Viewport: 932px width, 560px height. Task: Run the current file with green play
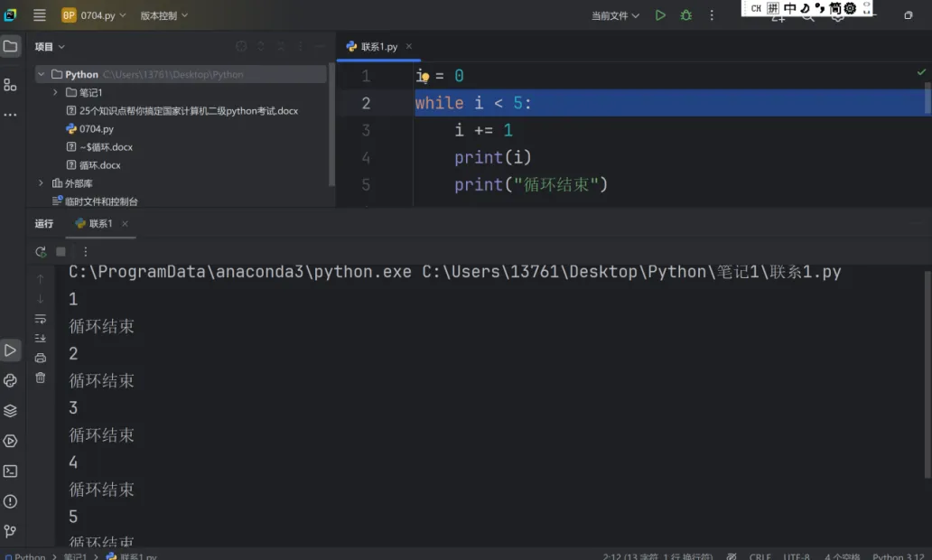(660, 15)
